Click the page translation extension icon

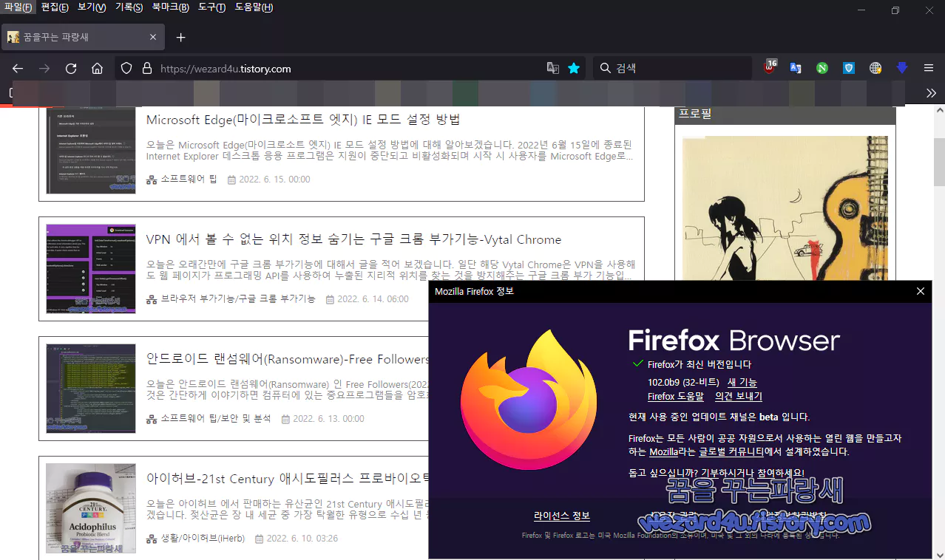coord(796,68)
